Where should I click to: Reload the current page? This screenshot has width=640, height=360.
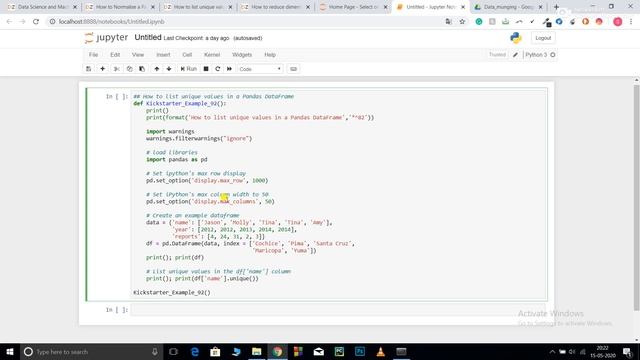pyautogui.click(x=36, y=22)
